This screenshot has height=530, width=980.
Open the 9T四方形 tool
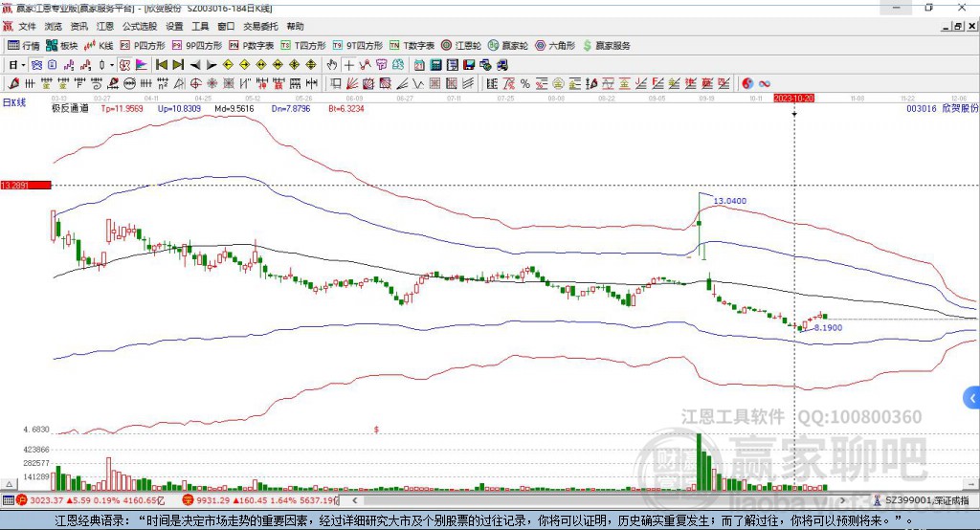358,46
